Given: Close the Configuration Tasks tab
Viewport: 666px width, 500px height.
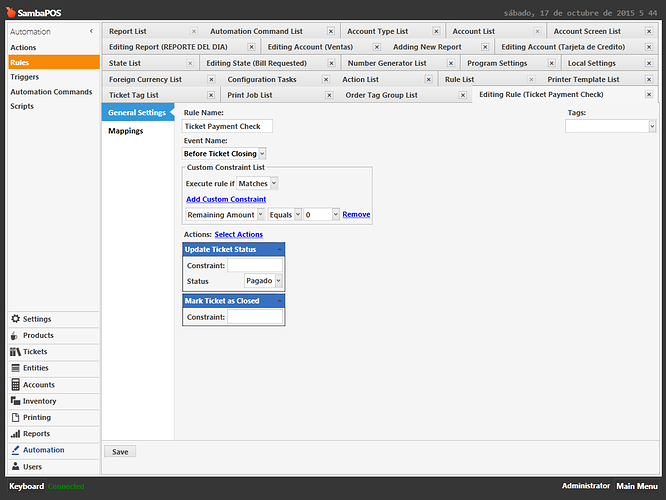Looking at the screenshot, I should tap(326, 79).
